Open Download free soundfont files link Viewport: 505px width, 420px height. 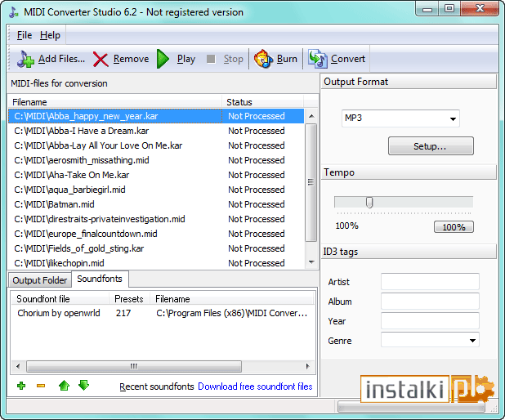[255, 386]
